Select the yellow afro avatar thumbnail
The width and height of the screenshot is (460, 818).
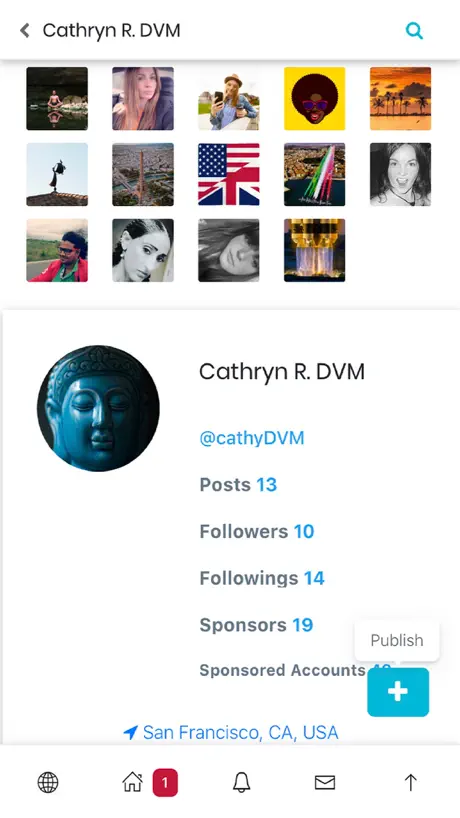coord(314,99)
